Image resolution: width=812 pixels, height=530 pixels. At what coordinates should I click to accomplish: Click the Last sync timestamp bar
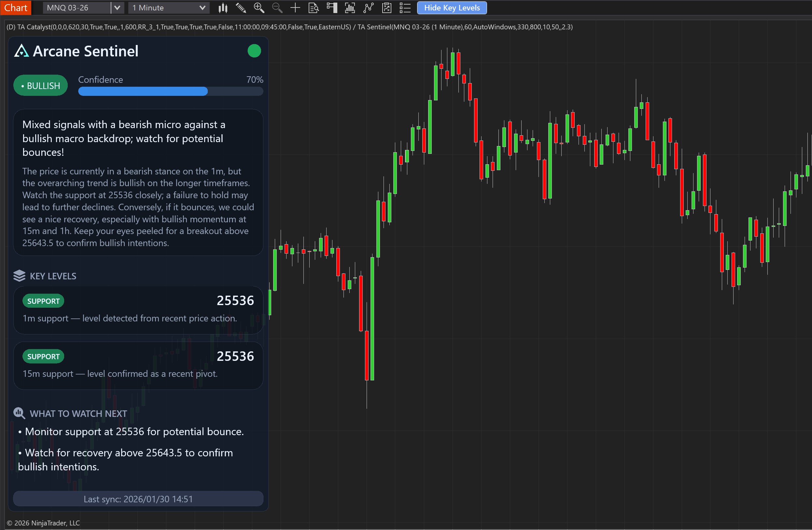point(138,499)
